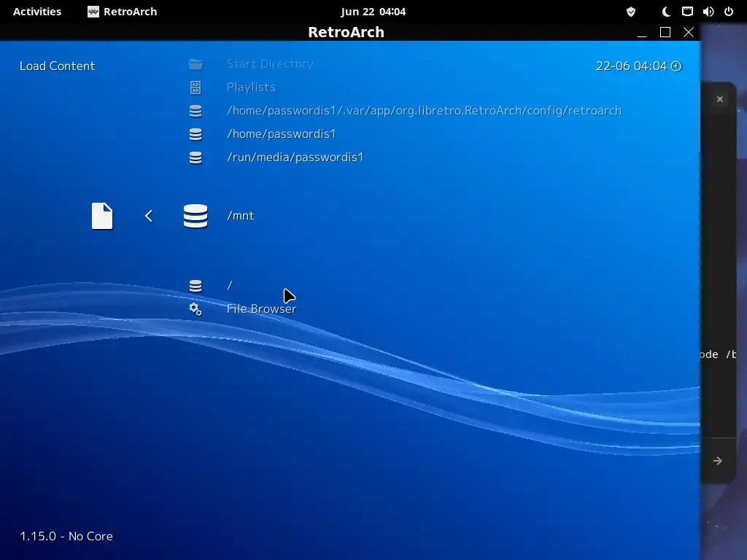Image resolution: width=747 pixels, height=560 pixels.
Task: Open the network icon in top bar
Action: [687, 12]
